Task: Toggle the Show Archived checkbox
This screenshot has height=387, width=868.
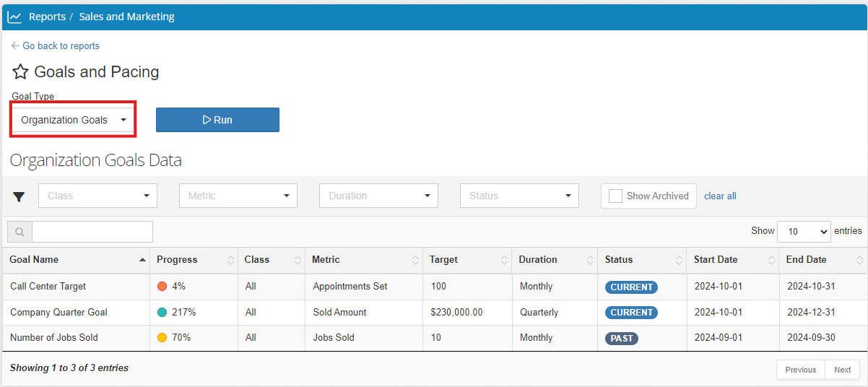Action: [x=615, y=196]
